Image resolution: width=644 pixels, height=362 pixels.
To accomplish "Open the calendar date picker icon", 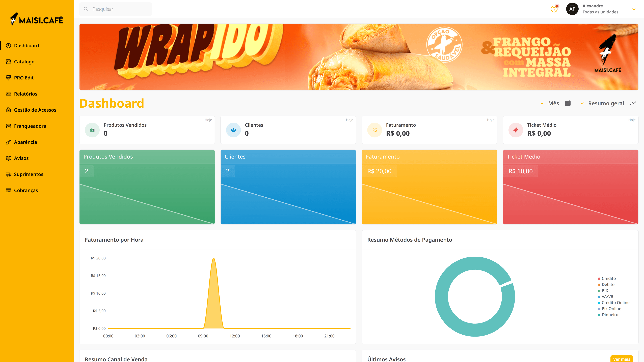I will (568, 103).
